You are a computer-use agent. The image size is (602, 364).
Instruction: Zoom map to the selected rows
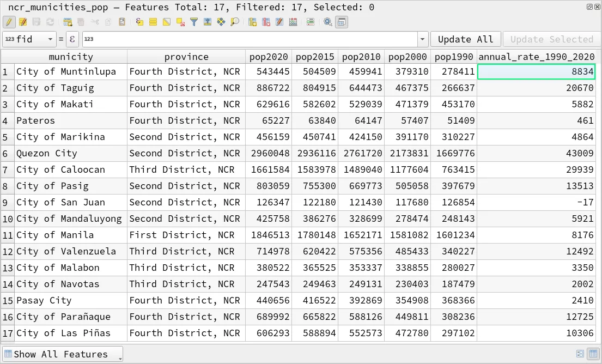(234, 22)
